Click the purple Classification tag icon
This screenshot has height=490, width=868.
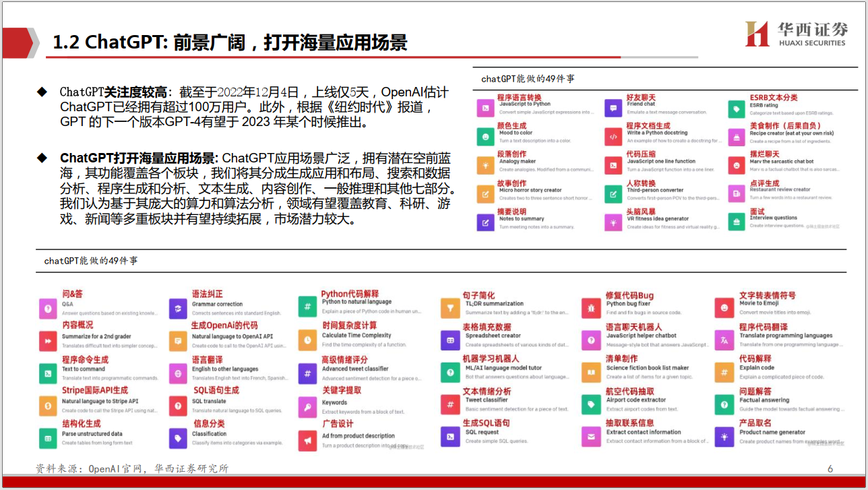(178, 437)
